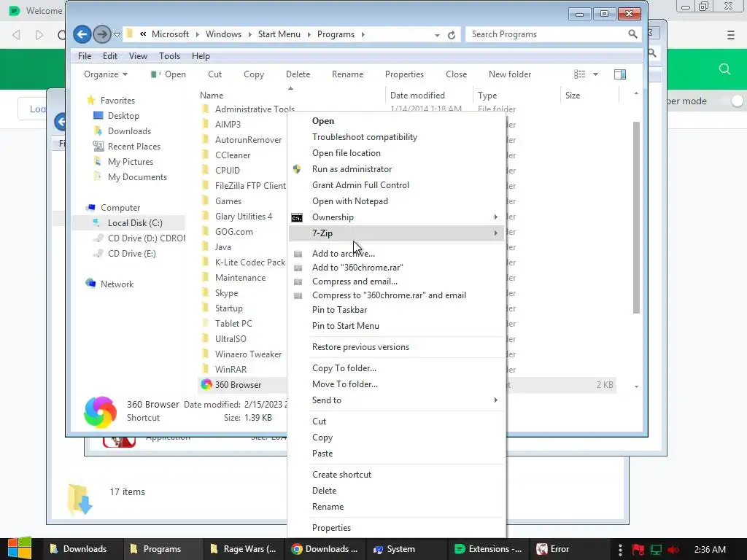747x560 pixels.
Task: Switch to Chrome Downloads taskbar item
Action: [x=325, y=549]
